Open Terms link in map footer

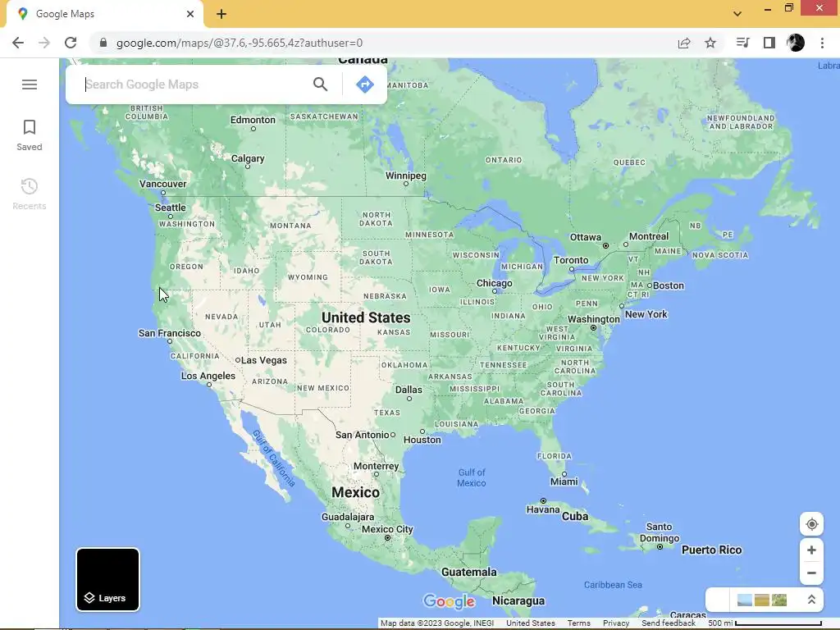point(578,623)
